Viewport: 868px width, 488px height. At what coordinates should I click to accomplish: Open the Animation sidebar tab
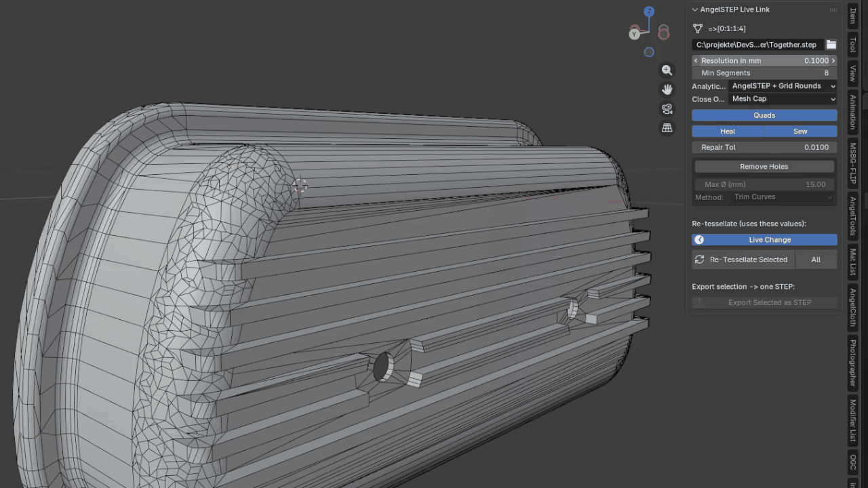(x=853, y=112)
